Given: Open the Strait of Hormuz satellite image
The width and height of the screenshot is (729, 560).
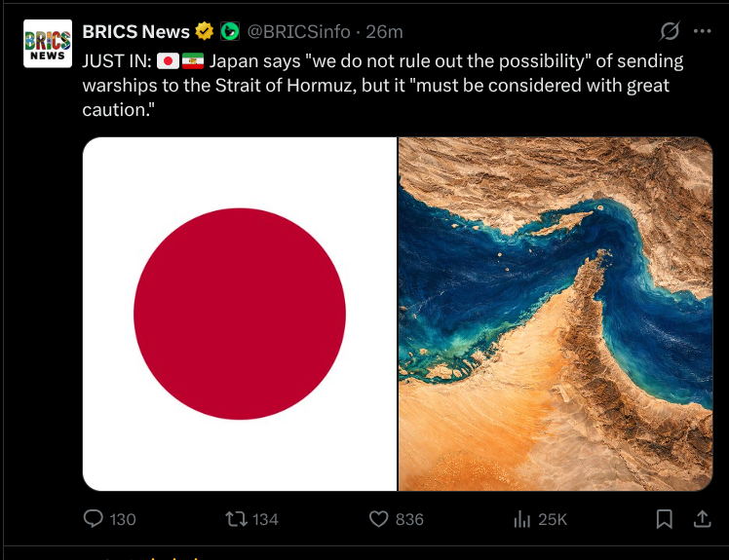Looking at the screenshot, I should (x=556, y=314).
